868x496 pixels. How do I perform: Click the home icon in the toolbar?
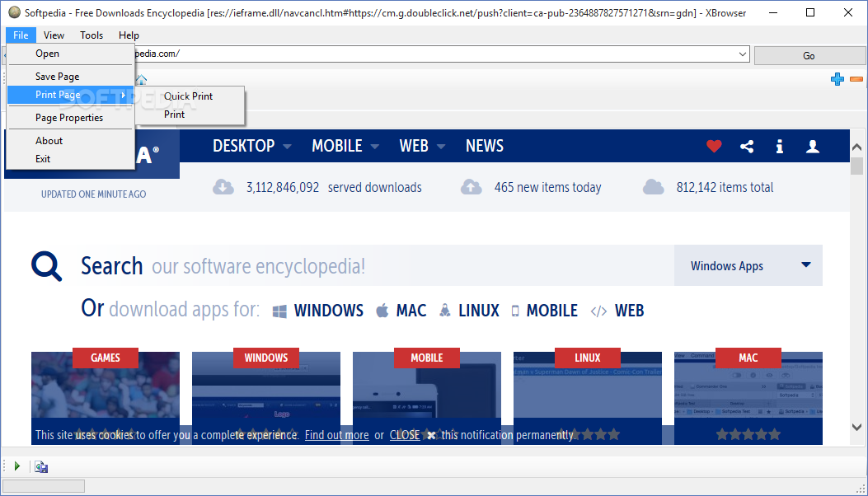[142, 79]
